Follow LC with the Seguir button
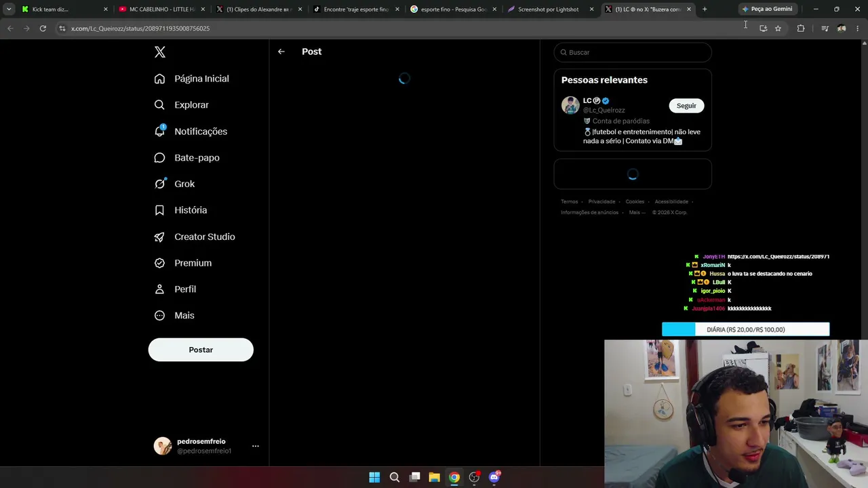The width and height of the screenshot is (868, 488). pos(686,106)
